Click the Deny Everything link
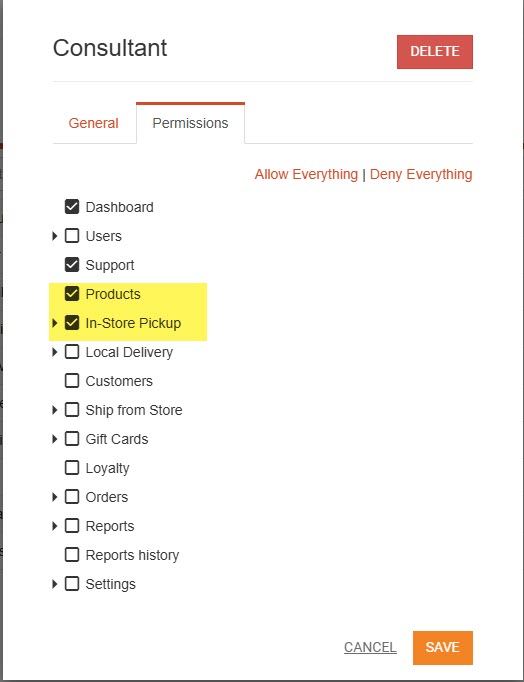524x682 pixels. [421, 174]
